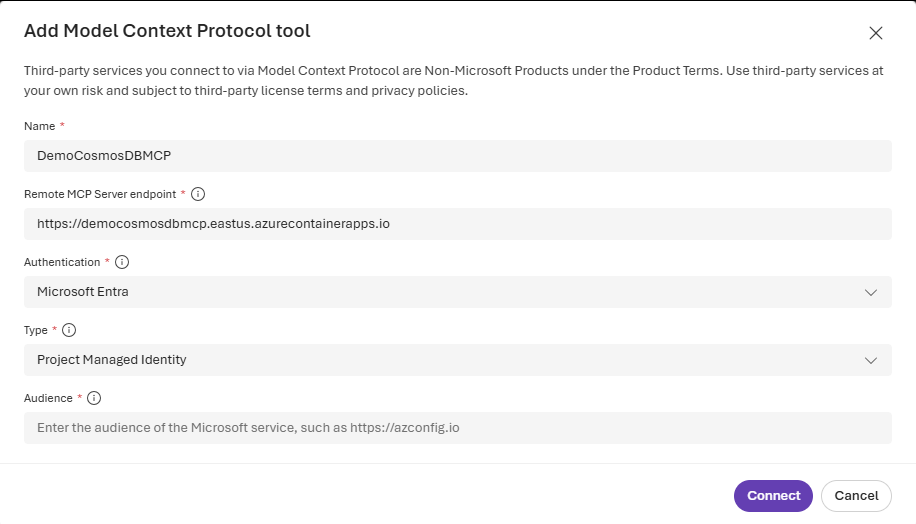
Task: Click the Name field label
Action: pyautogui.click(x=39, y=126)
